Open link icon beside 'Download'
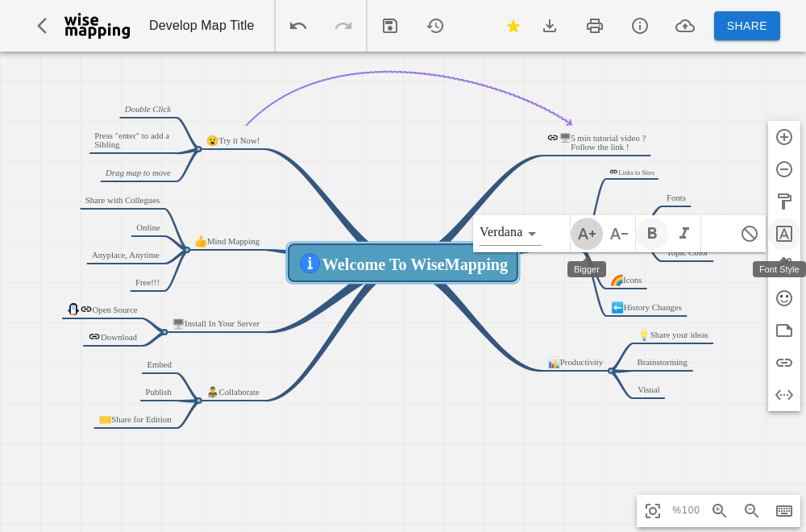806x532 pixels. tap(94, 336)
